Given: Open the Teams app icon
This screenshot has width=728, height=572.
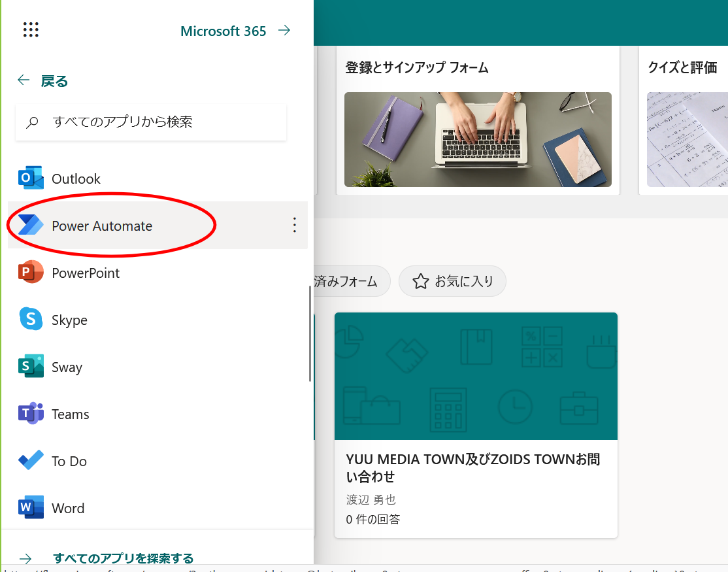Looking at the screenshot, I should tap(31, 413).
